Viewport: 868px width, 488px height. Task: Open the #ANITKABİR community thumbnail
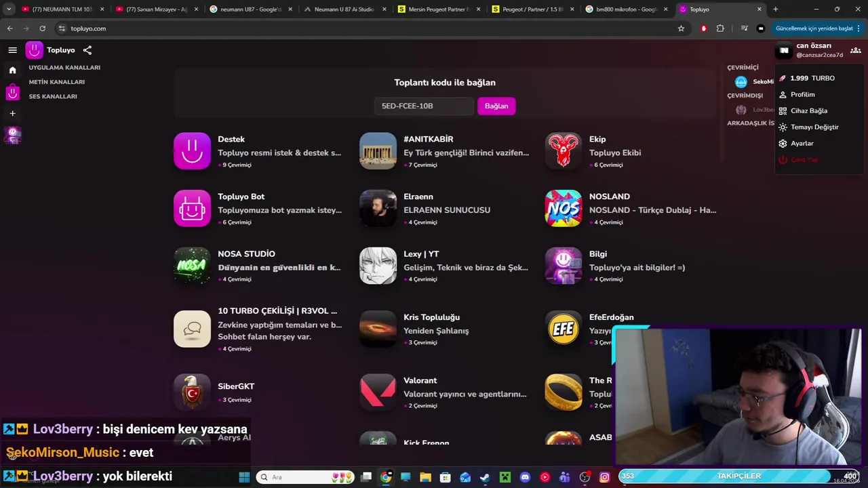[x=378, y=150]
